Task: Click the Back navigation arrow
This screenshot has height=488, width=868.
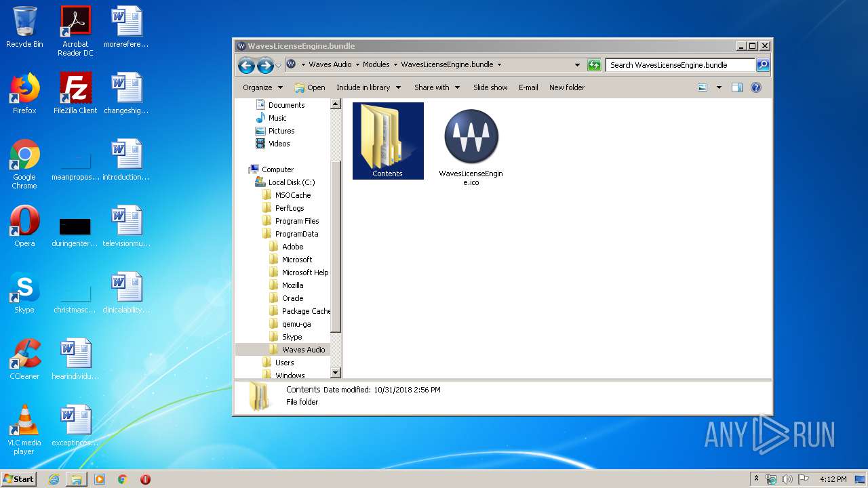Action: (246, 65)
